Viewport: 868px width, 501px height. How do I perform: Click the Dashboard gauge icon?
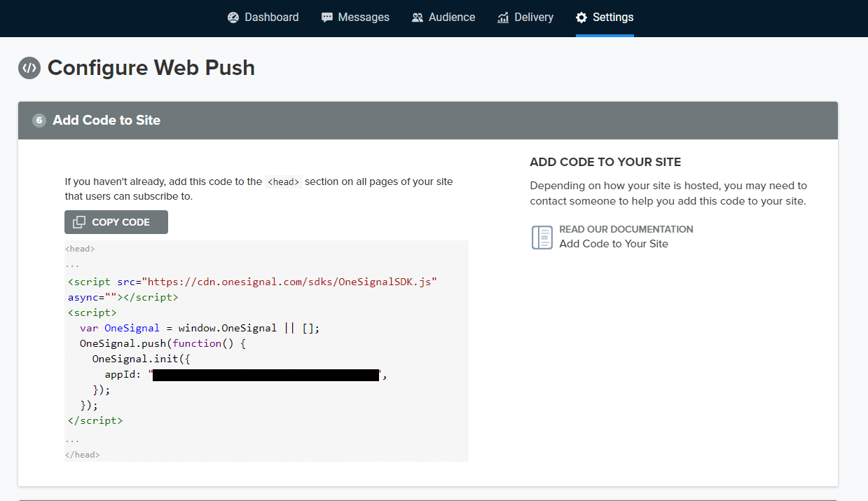(233, 18)
